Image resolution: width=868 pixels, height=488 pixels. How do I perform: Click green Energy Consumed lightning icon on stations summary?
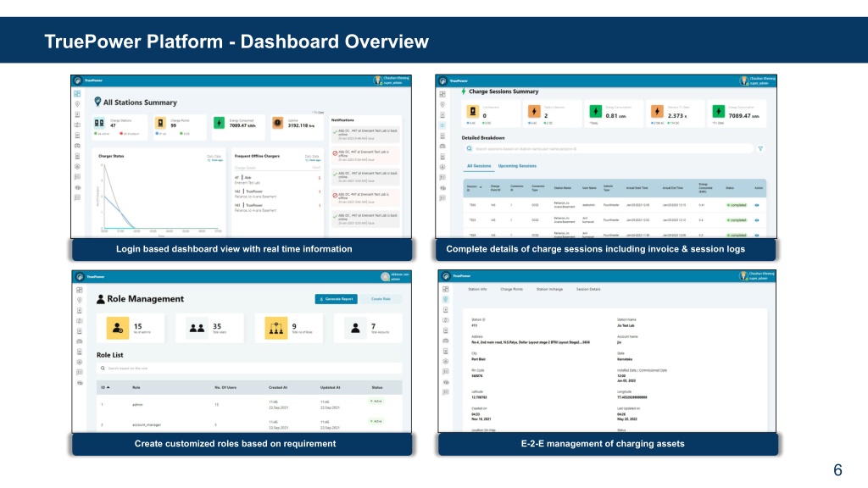tap(220, 123)
